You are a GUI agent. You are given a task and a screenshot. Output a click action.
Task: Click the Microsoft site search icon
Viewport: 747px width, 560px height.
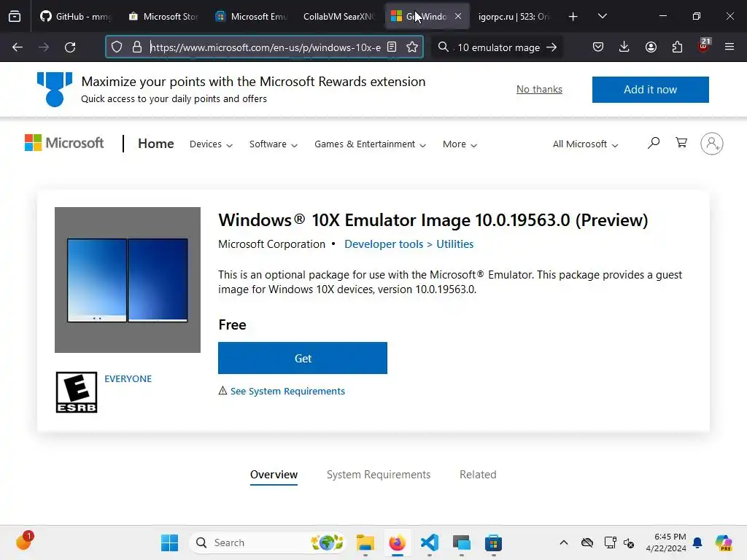click(654, 143)
